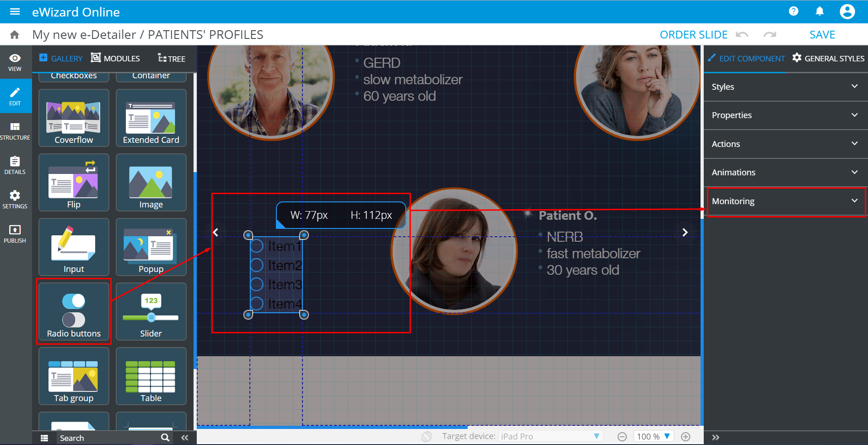This screenshot has height=445, width=868.
Task: Click zoom out minus button
Action: click(622, 437)
